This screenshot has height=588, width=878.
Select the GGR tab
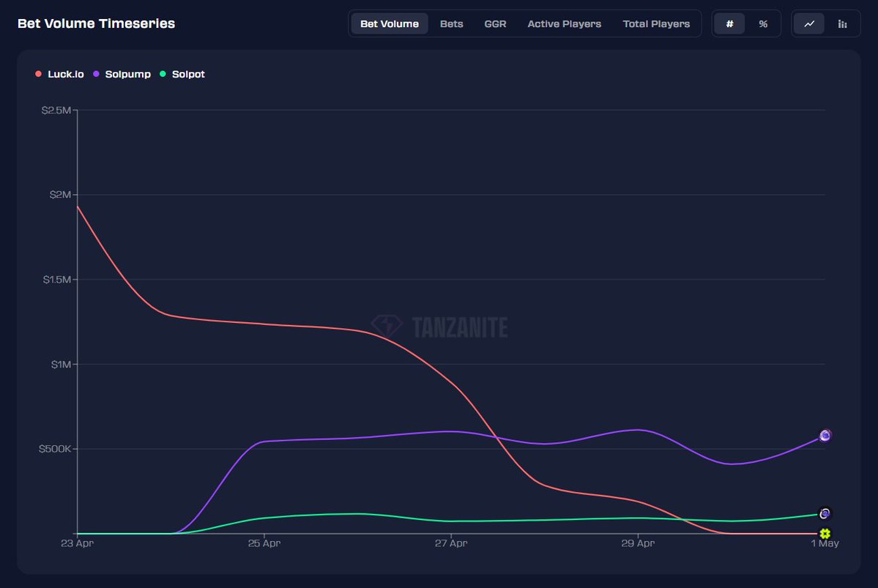[x=495, y=23]
